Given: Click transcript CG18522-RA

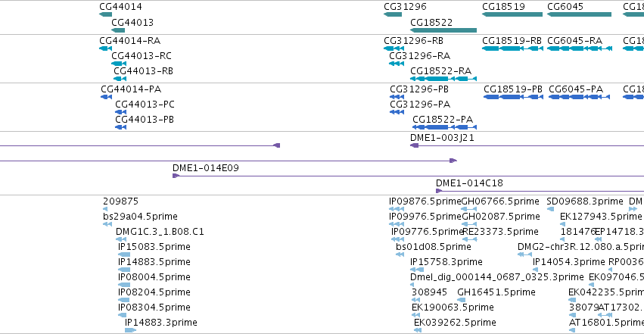Looking at the screenshot, I should [443, 79].
